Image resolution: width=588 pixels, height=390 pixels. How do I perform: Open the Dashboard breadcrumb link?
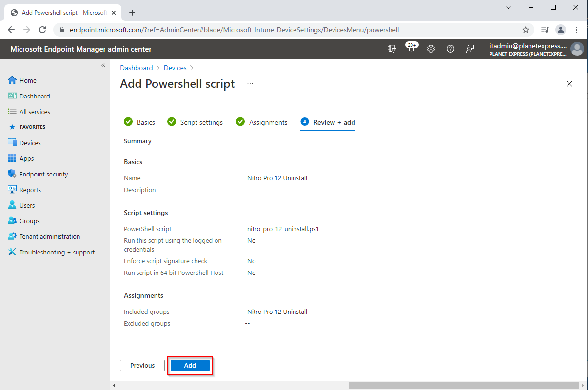(137, 68)
